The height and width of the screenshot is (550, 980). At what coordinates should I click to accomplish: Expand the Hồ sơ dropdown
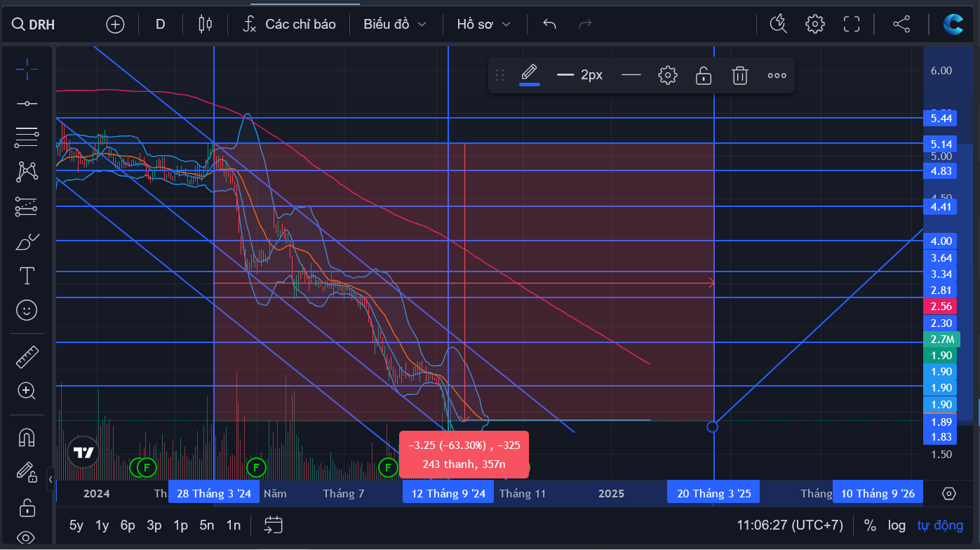coord(483,25)
